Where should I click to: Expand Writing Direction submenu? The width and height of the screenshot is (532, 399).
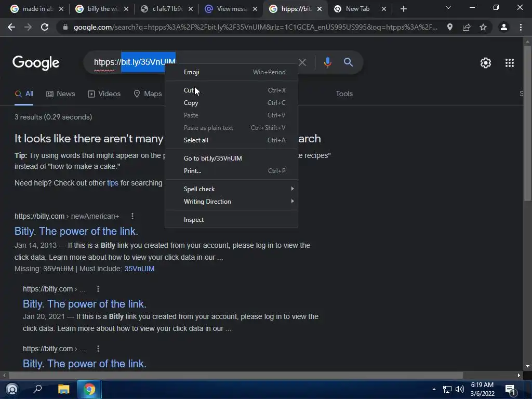tap(231, 202)
